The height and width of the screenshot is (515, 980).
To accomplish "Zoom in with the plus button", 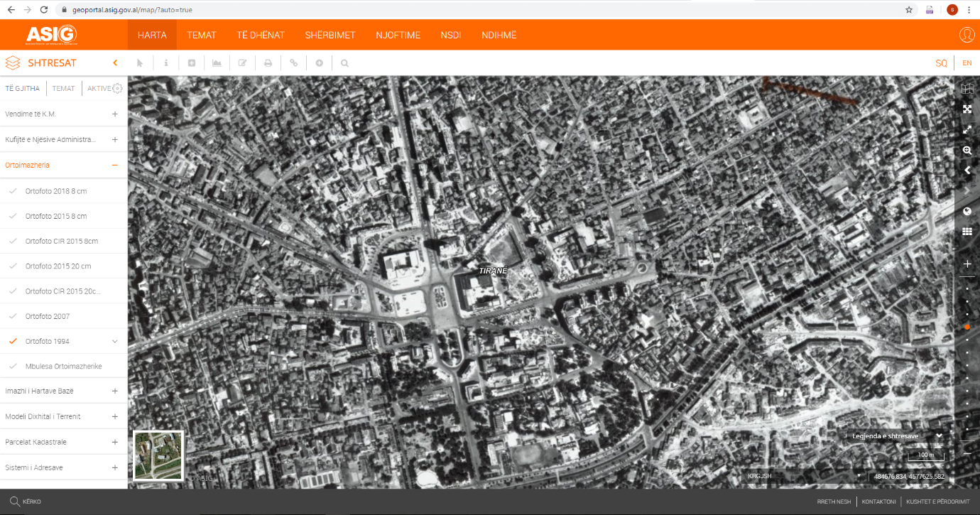I will click(967, 264).
